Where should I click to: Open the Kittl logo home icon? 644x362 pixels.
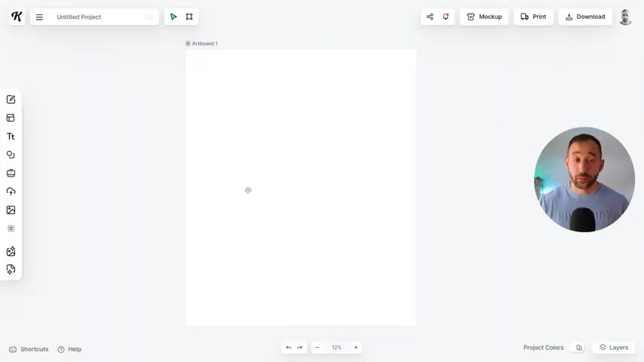17,17
